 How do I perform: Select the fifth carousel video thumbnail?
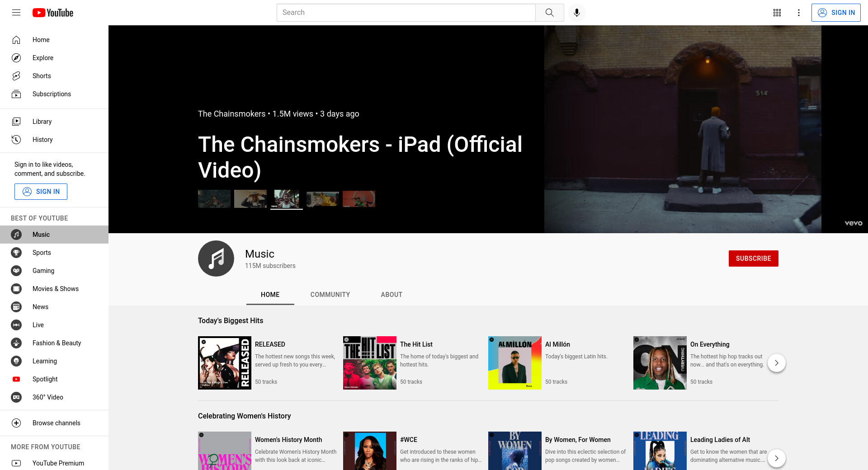[359, 199]
